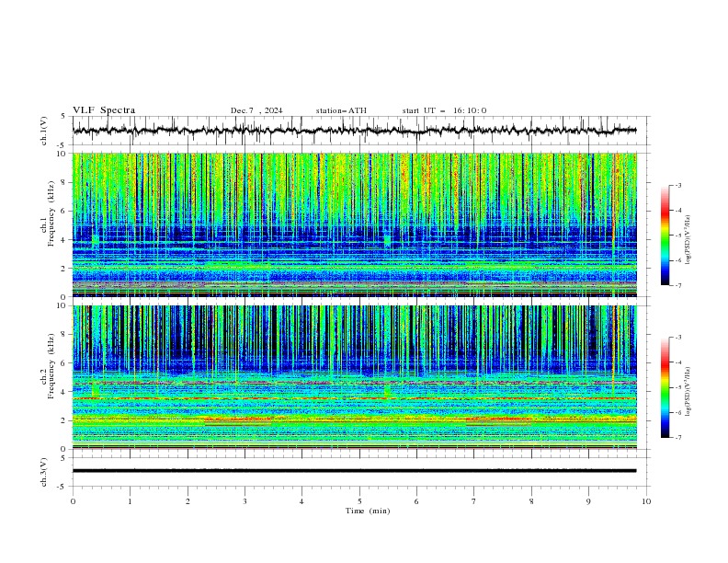Click the "ch.1(V)" waveform axis label
This screenshot has width=728, height=563.
click(x=44, y=131)
